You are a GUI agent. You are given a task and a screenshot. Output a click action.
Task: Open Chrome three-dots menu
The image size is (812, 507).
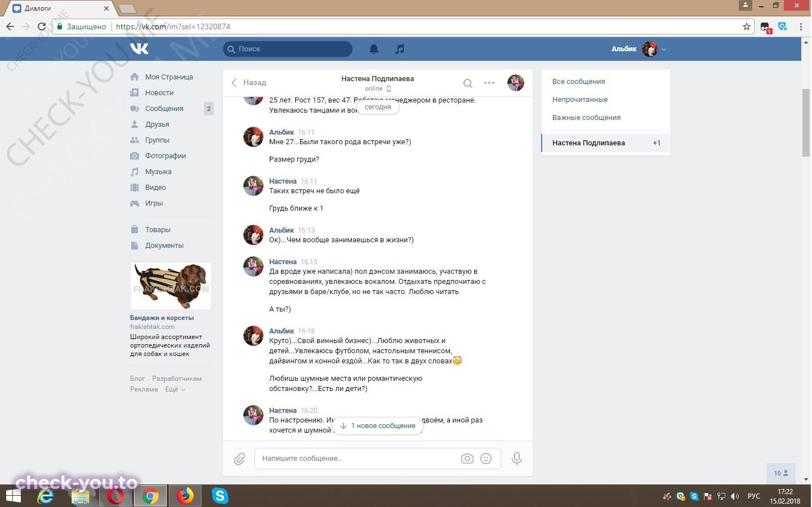point(801,26)
